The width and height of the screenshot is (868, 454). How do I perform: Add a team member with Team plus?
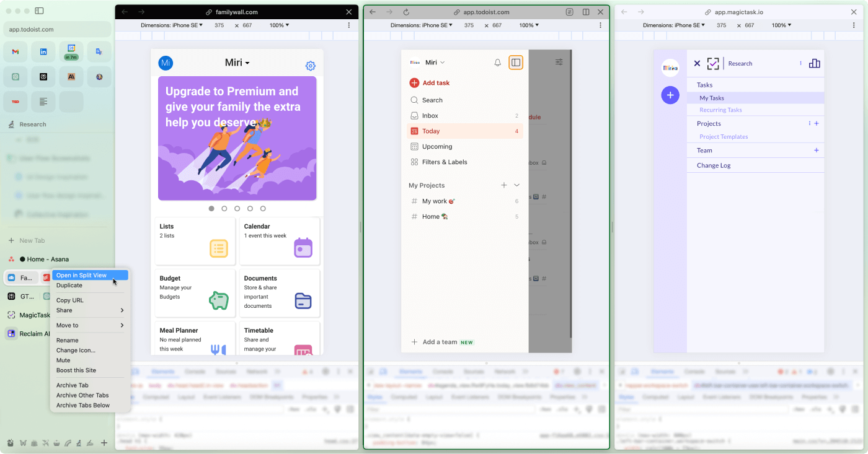tap(817, 150)
